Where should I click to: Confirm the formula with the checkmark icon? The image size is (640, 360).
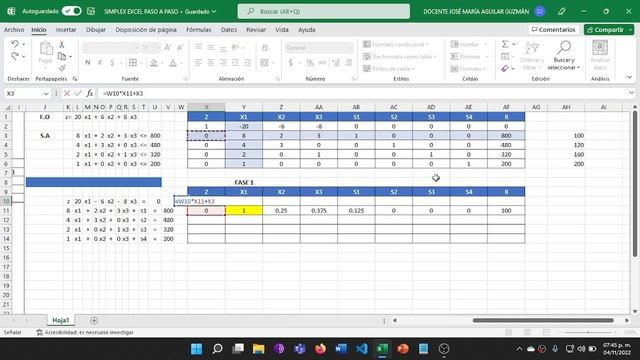[x=78, y=93]
